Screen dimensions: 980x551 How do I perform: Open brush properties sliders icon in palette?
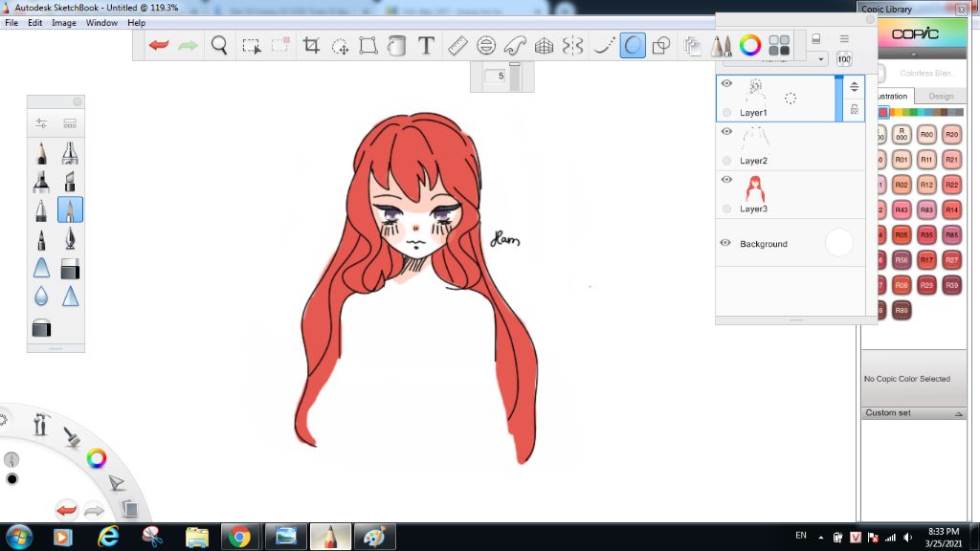(41, 123)
